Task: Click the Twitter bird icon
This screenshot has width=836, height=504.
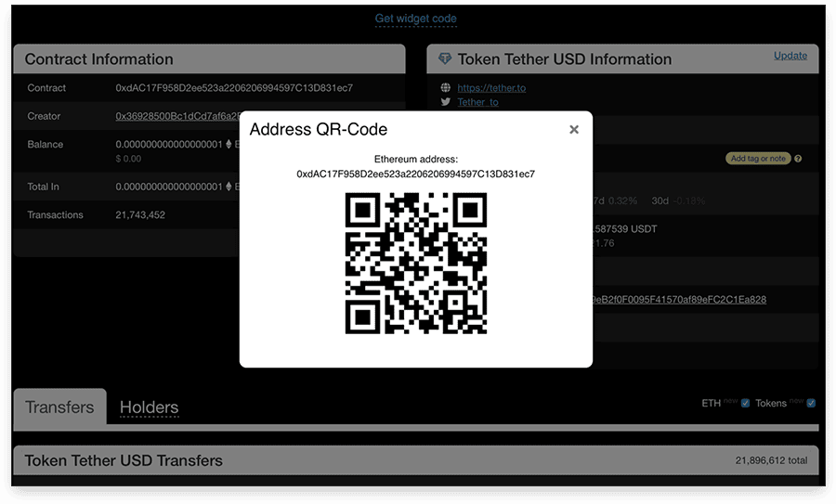Action: tap(446, 102)
